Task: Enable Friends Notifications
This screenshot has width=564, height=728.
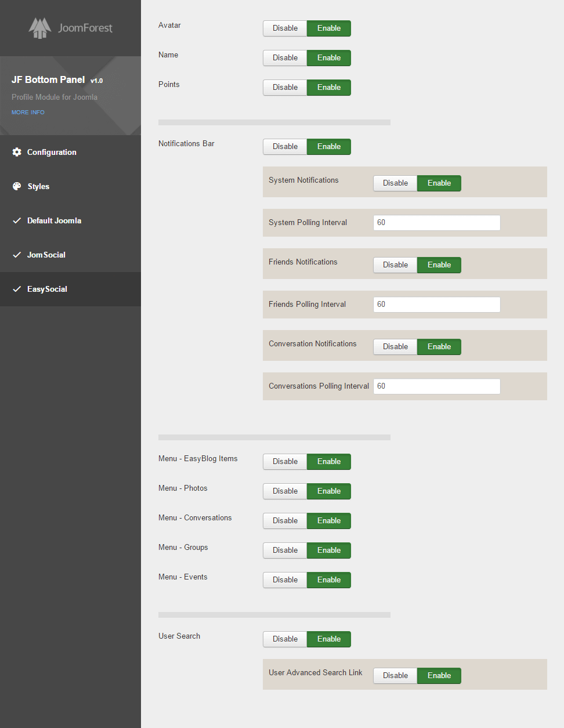Action: coord(439,265)
